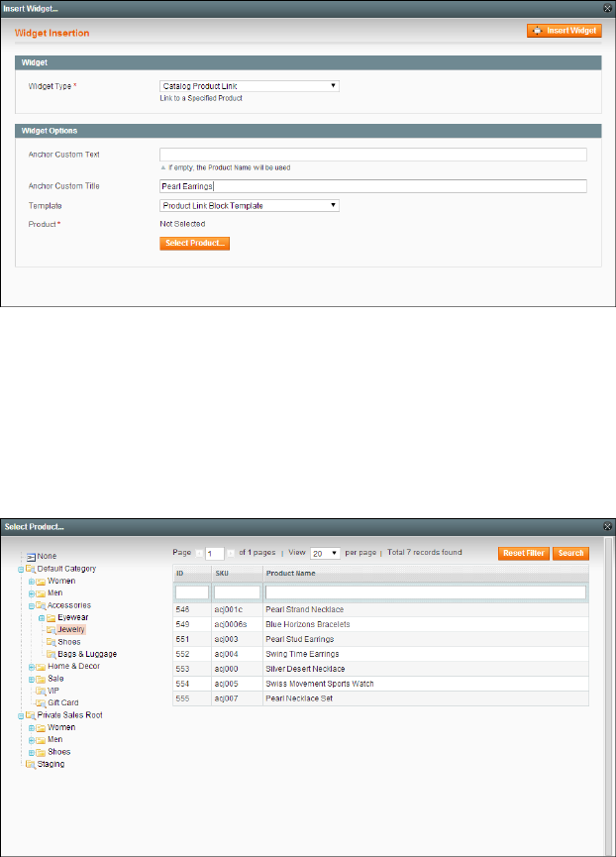
Task: Select the Gift Card category
Action: (63, 702)
